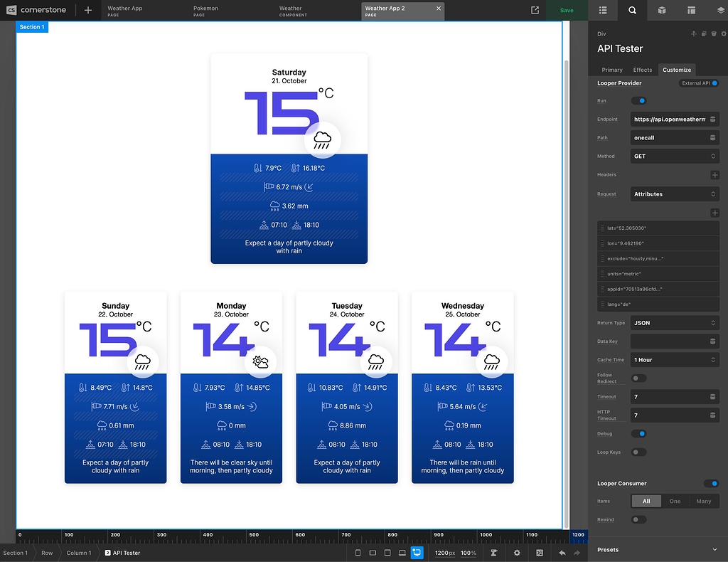
Task: Enable the Follow Redirect toggle
Action: click(x=638, y=378)
